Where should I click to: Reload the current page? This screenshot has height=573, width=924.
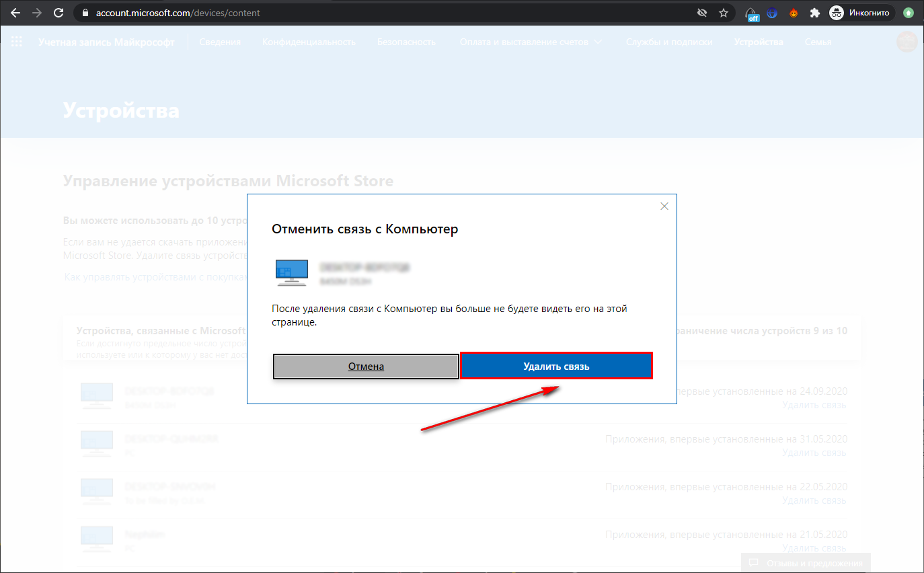(59, 13)
